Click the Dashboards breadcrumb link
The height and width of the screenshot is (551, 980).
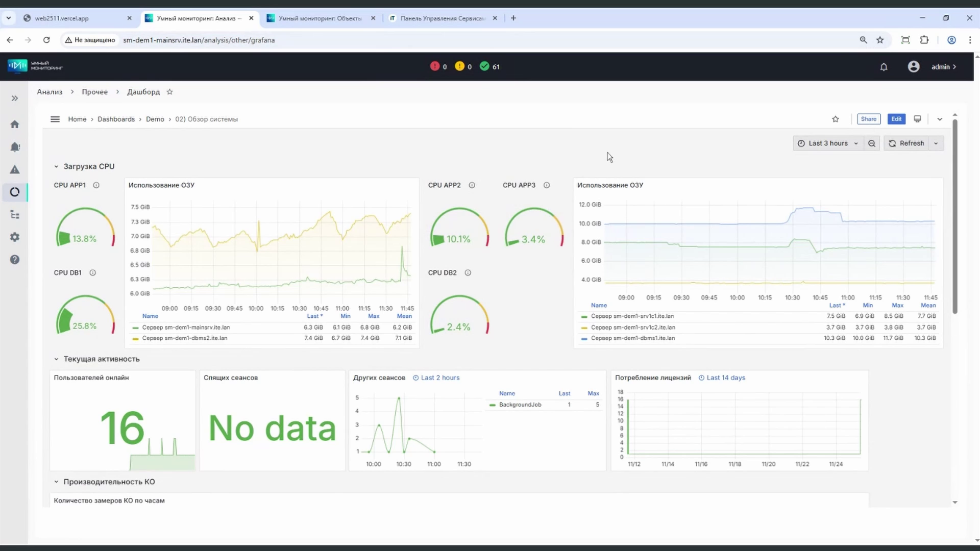point(116,119)
